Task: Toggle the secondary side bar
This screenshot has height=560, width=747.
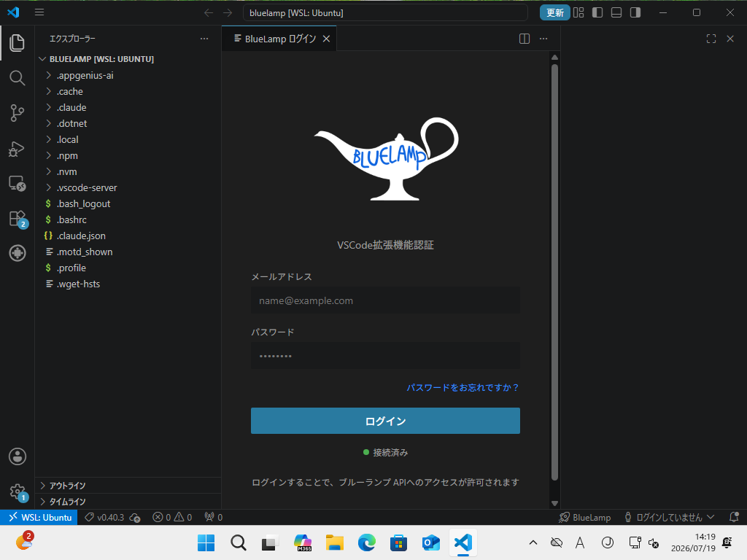Action: [635, 13]
